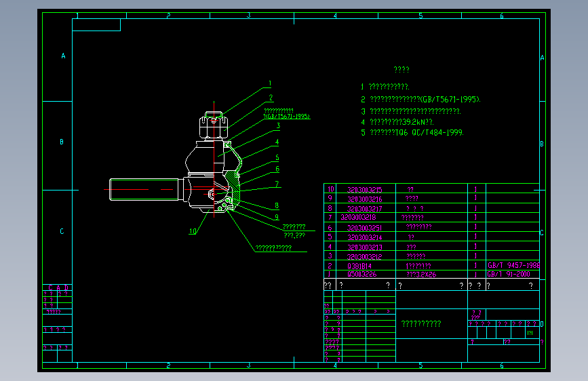The height and width of the screenshot is (381, 588).
Task: Select part number 3203003214 in the parts table
Action: (x=364, y=237)
